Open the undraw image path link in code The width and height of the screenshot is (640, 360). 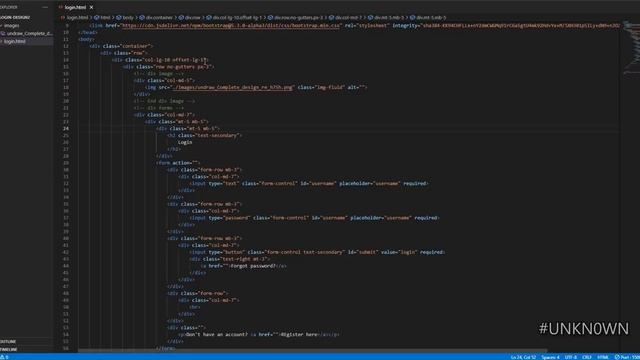[x=233, y=87]
